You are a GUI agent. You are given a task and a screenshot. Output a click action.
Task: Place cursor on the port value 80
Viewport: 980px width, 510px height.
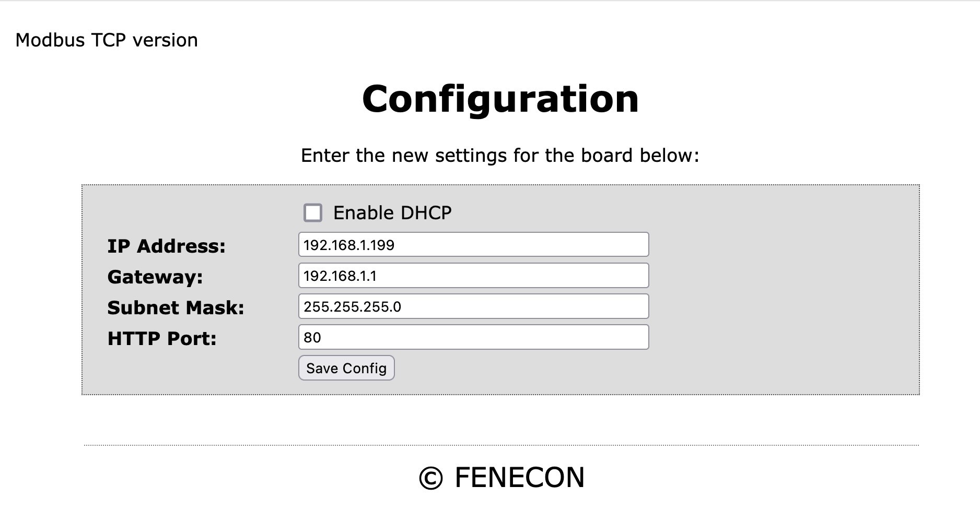312,338
